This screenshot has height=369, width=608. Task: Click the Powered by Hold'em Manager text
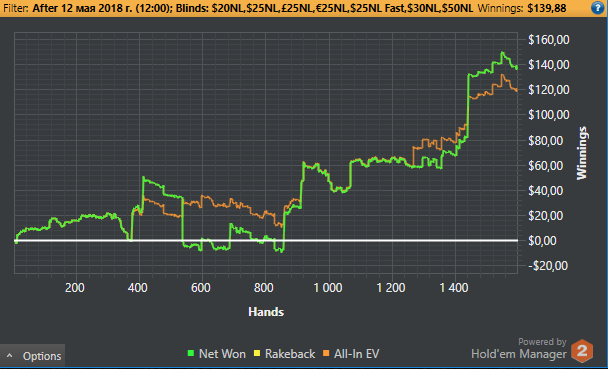tap(519, 348)
